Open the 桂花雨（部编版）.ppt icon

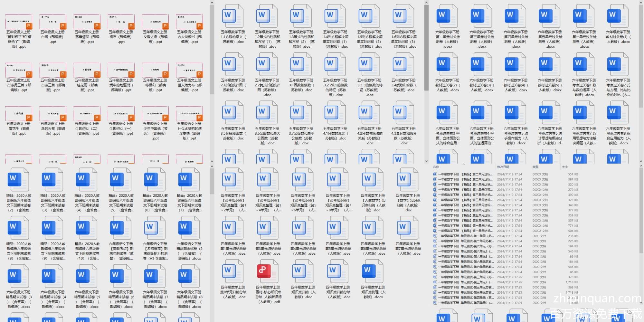[x=87, y=70]
